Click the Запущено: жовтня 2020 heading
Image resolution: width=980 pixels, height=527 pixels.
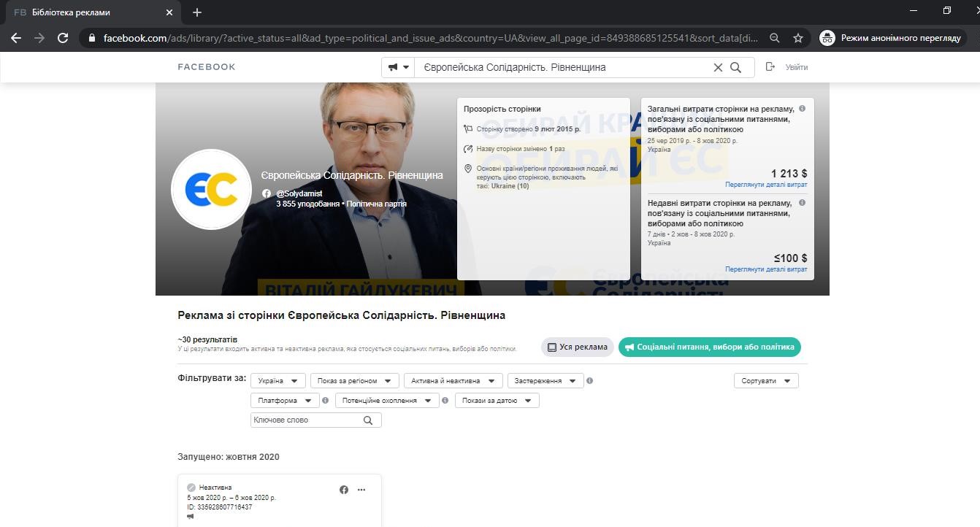[229, 457]
